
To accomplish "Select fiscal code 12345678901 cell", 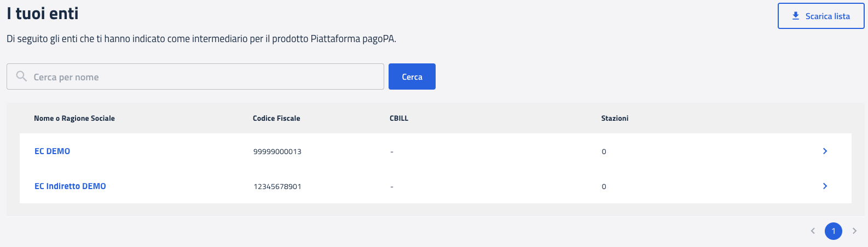I will (x=277, y=187).
